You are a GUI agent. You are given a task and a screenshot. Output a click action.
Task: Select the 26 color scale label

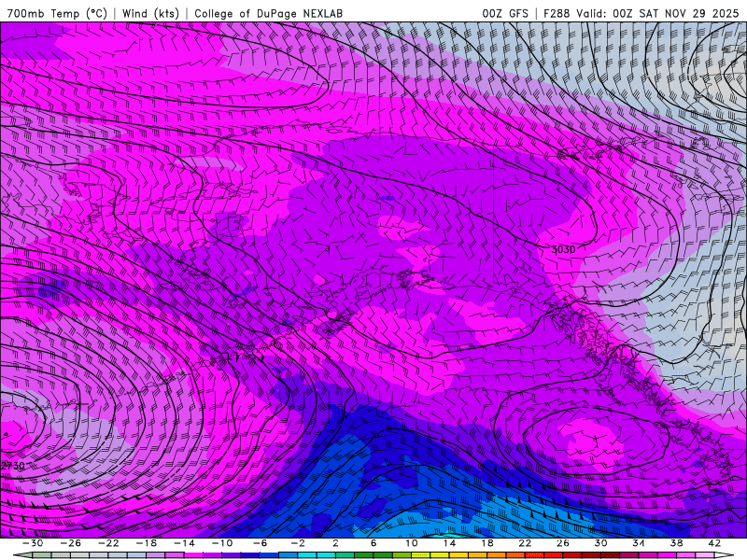tap(563, 543)
